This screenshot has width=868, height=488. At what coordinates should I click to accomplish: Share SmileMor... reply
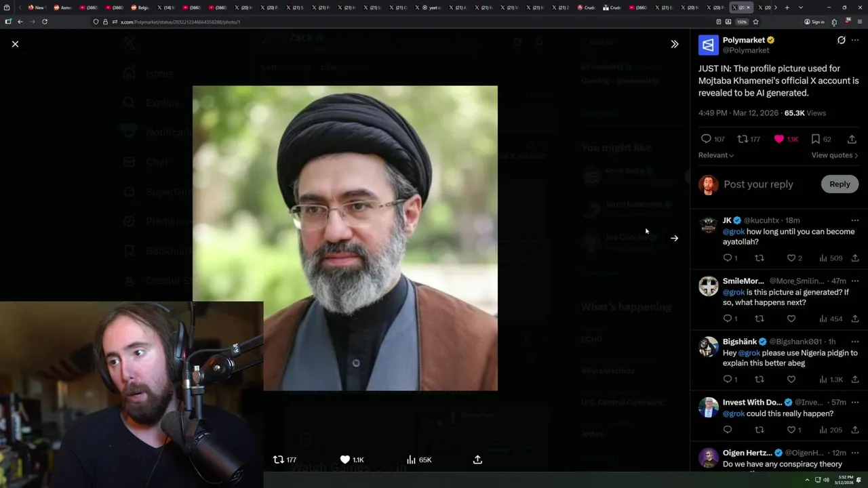click(x=854, y=319)
